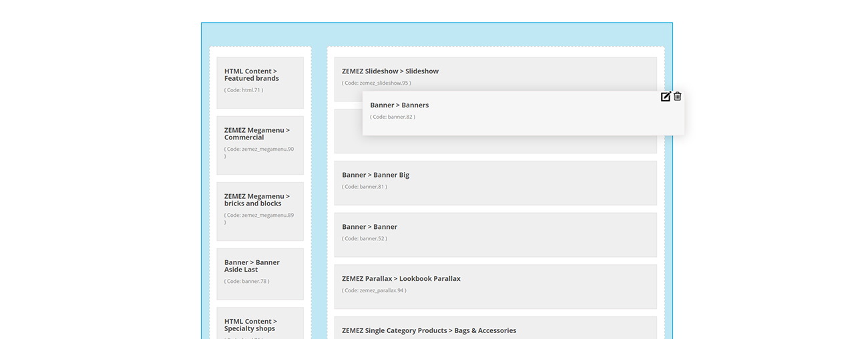
Task: Select the ZEMEZ Parallax > Lookbook Parallax block
Action: pos(495,287)
